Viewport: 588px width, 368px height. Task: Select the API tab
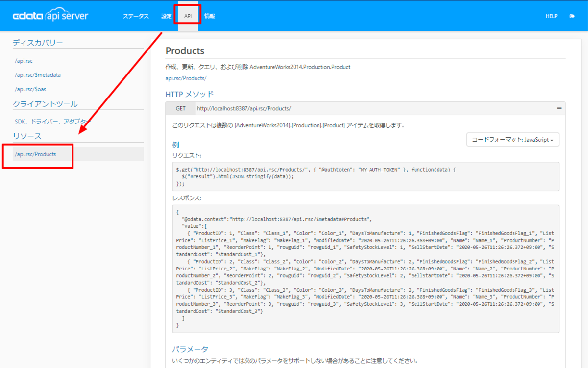188,16
